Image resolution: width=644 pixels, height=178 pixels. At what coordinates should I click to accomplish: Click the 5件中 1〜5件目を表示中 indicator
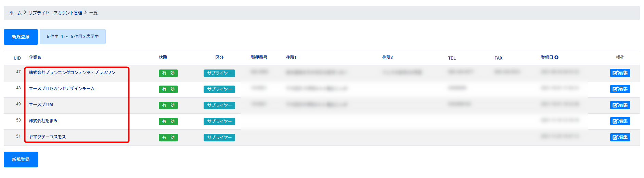[73, 37]
